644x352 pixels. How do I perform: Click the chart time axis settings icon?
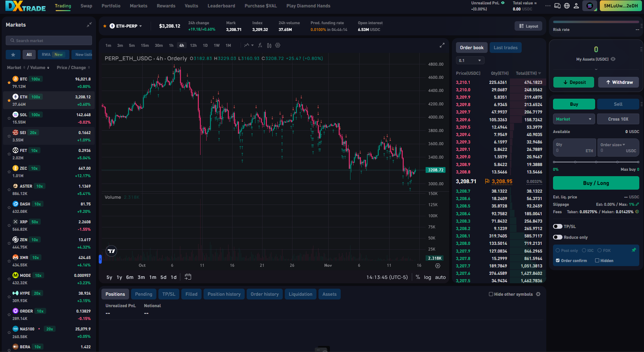click(x=438, y=266)
